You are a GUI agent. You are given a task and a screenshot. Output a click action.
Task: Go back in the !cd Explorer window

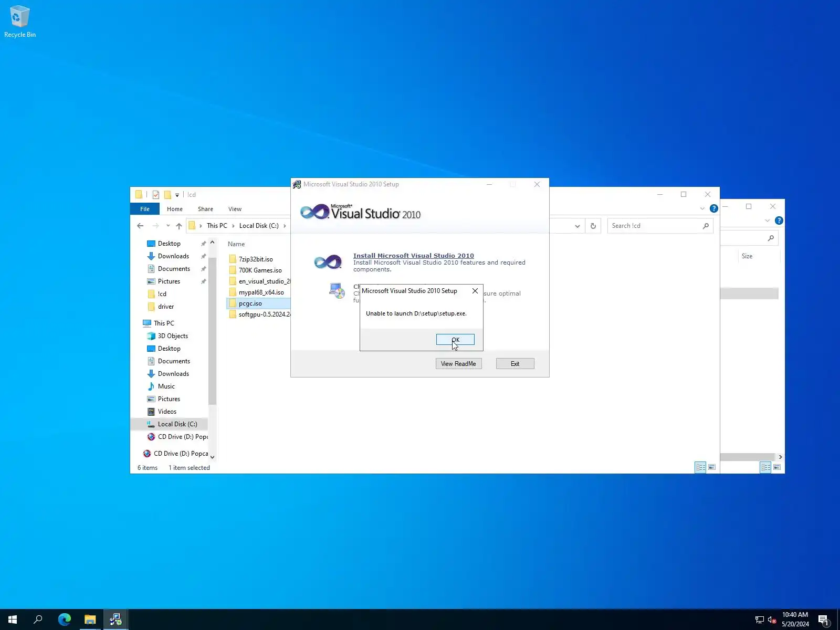[x=140, y=226]
